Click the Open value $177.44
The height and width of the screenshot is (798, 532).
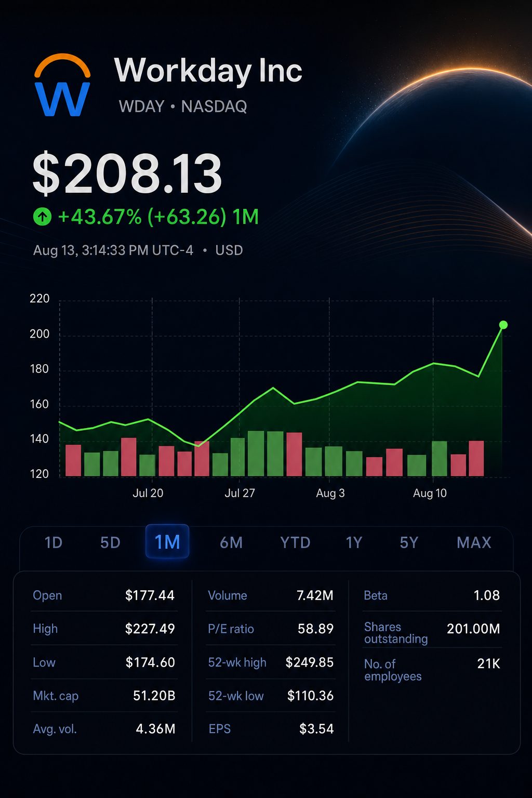(150, 595)
